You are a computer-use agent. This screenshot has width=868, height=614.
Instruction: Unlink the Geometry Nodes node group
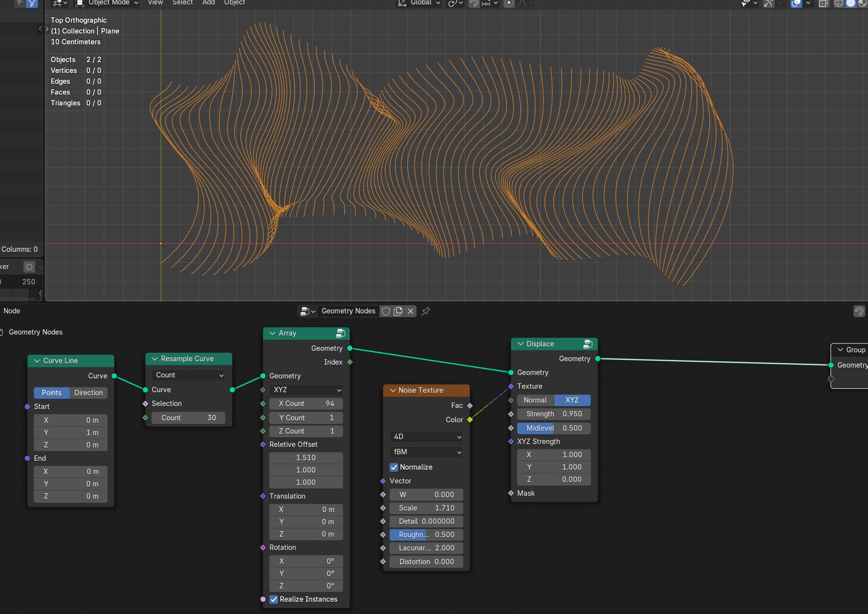410,311
